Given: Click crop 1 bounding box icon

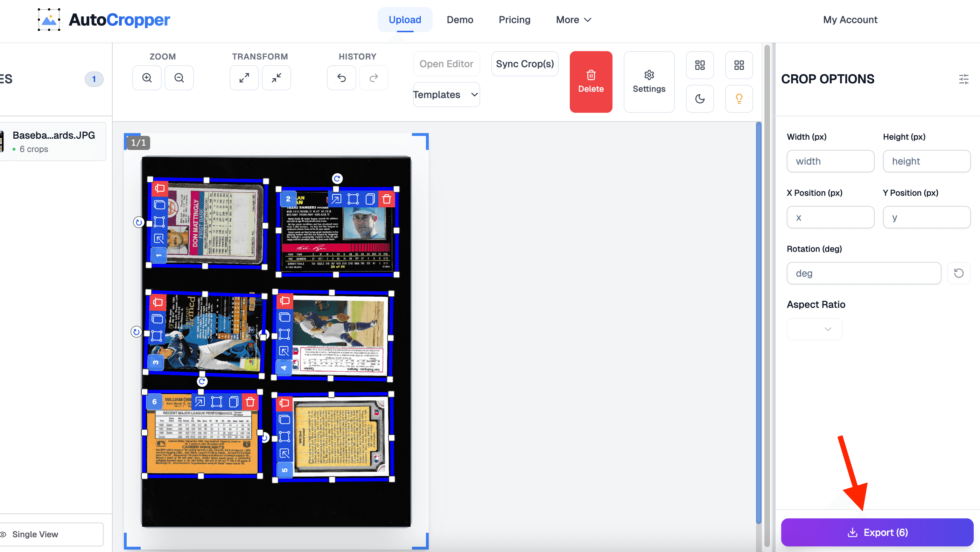Looking at the screenshot, I should (x=159, y=222).
